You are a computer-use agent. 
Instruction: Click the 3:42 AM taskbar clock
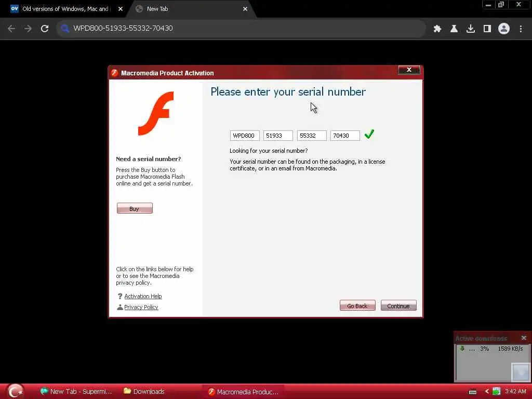point(515,392)
